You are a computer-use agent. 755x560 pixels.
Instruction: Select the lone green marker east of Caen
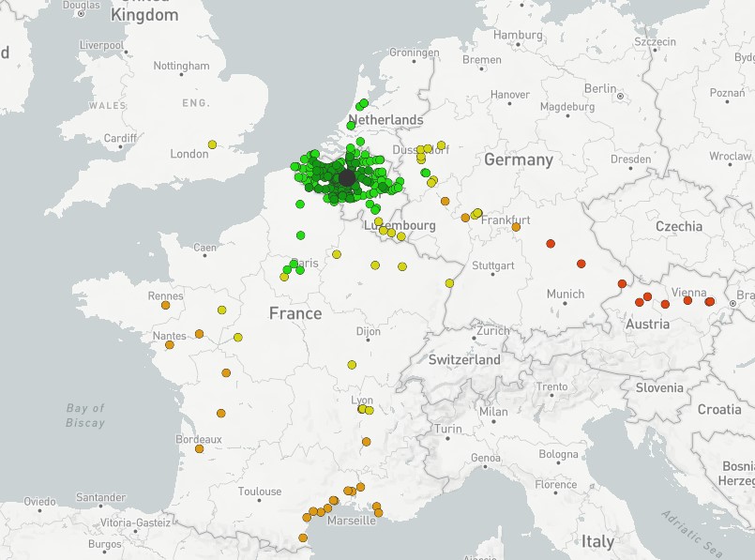click(x=300, y=235)
